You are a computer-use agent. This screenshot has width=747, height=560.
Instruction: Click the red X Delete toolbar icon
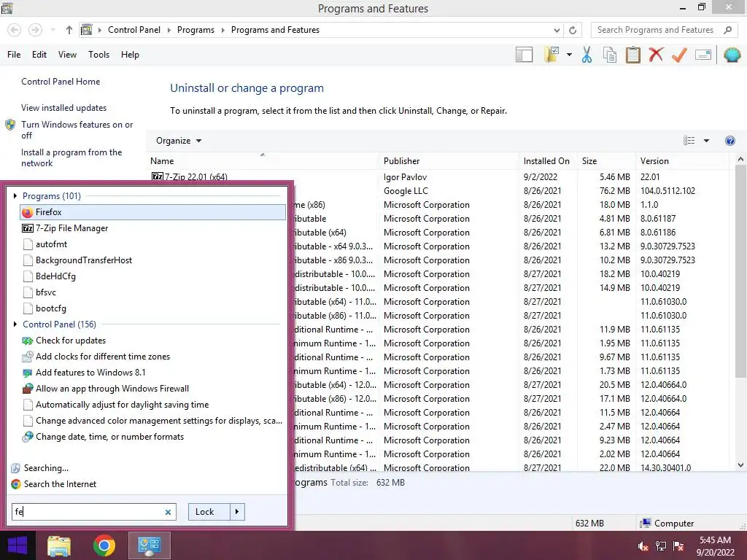[x=656, y=54]
